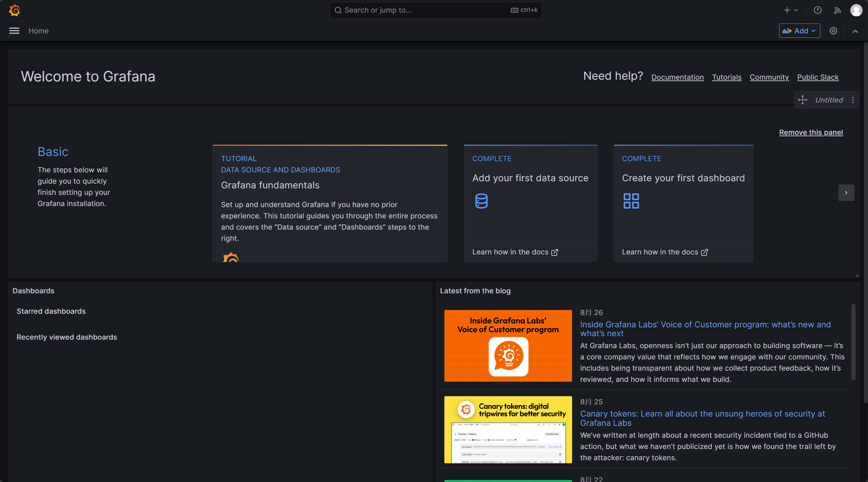Click Recently viewed dashboards heading

tap(67, 337)
